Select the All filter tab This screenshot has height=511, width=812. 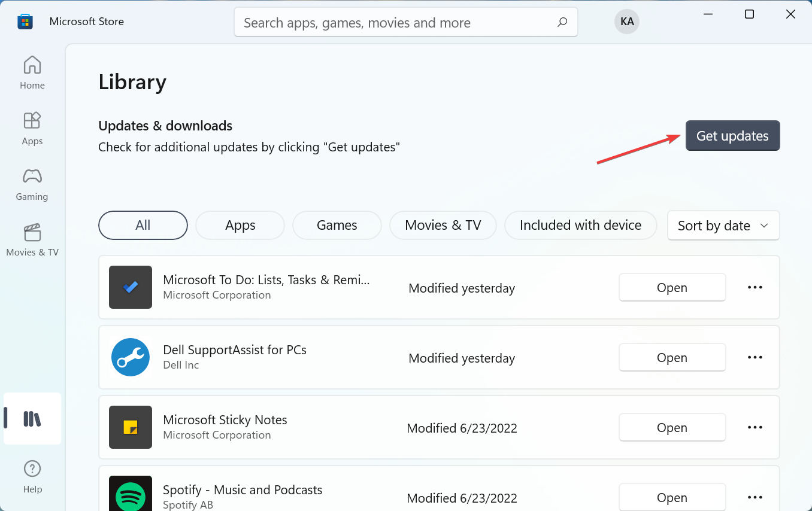143,225
